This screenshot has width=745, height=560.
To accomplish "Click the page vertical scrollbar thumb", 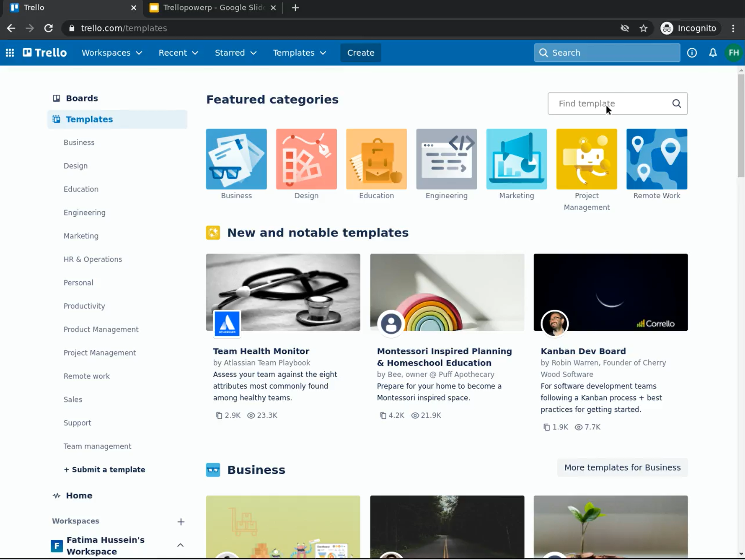I will pos(741,126).
